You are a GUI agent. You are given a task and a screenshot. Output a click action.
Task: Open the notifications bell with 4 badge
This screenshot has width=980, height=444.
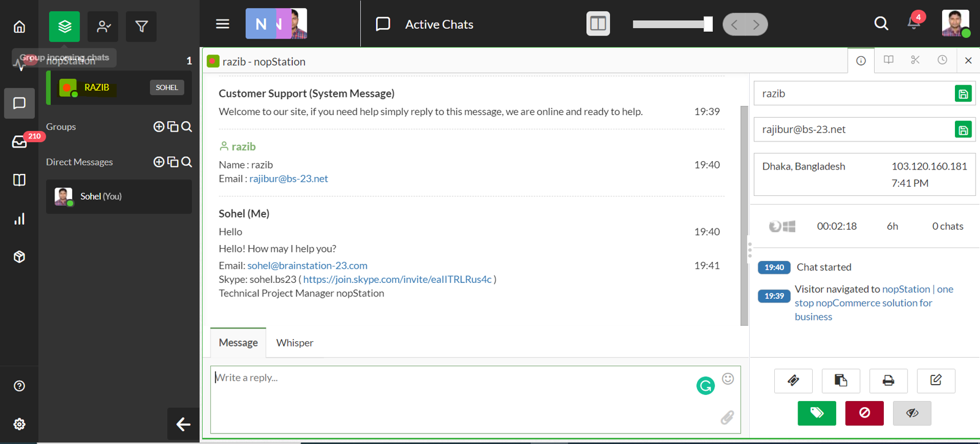pyautogui.click(x=914, y=23)
